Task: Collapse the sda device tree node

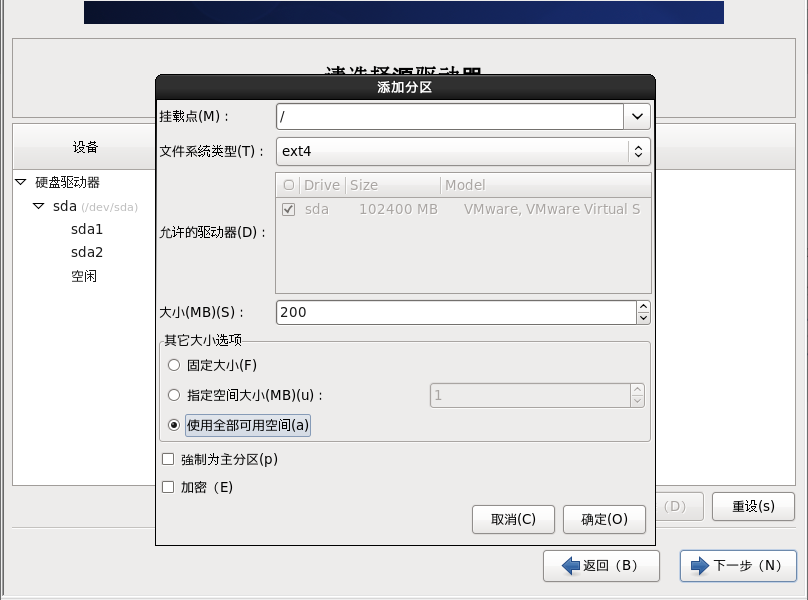Action: point(39,206)
